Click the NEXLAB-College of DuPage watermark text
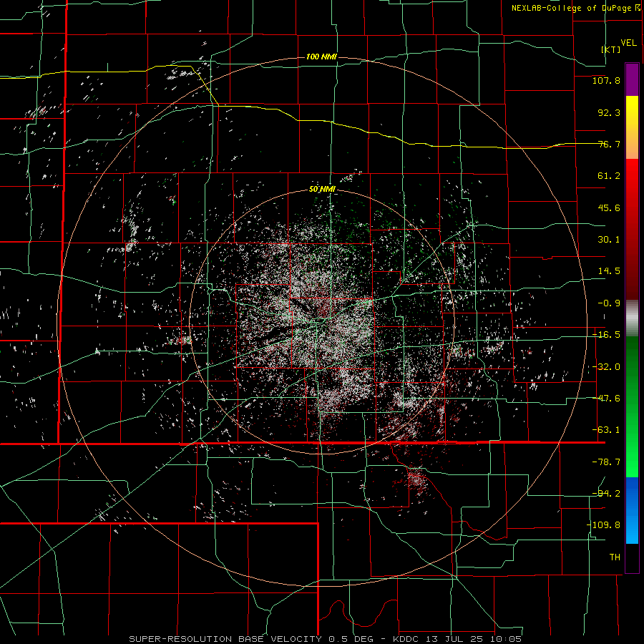The height and width of the screenshot is (644, 644). coord(575,8)
